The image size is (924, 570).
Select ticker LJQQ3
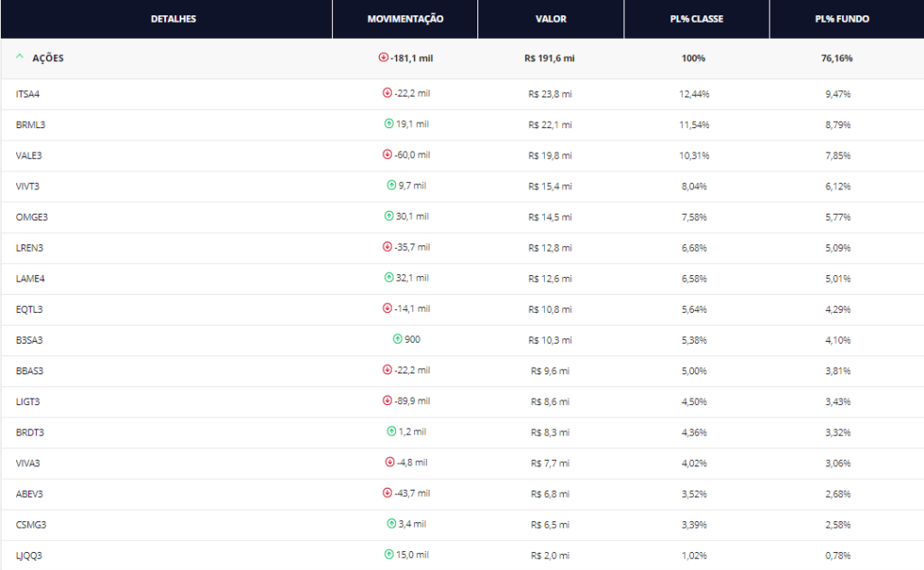pos(29,556)
